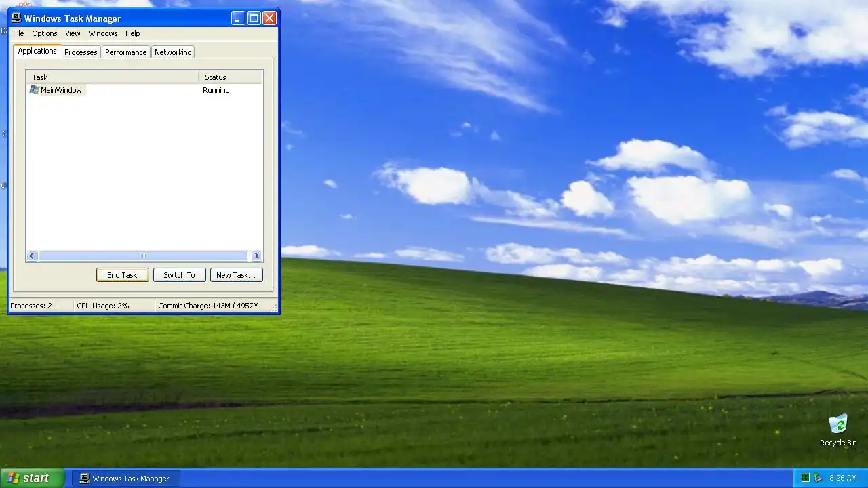Open the View menu
This screenshot has width=868, height=488.
tap(73, 33)
